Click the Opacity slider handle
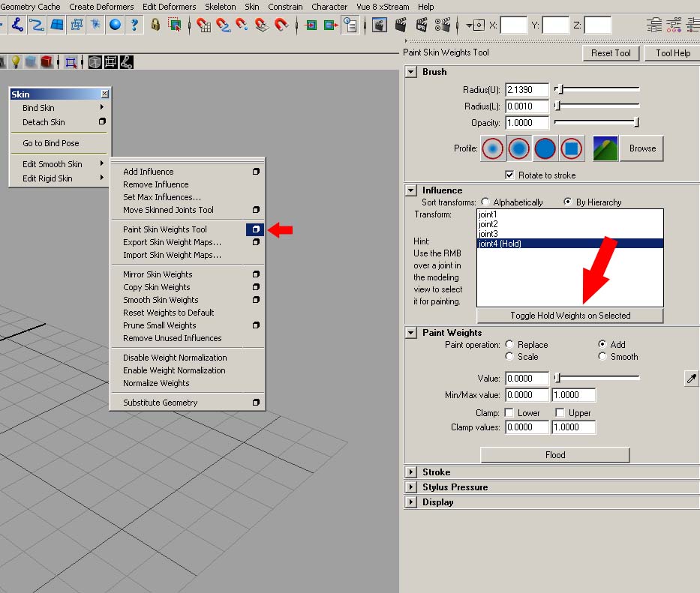This screenshot has width=700, height=593. click(636, 123)
